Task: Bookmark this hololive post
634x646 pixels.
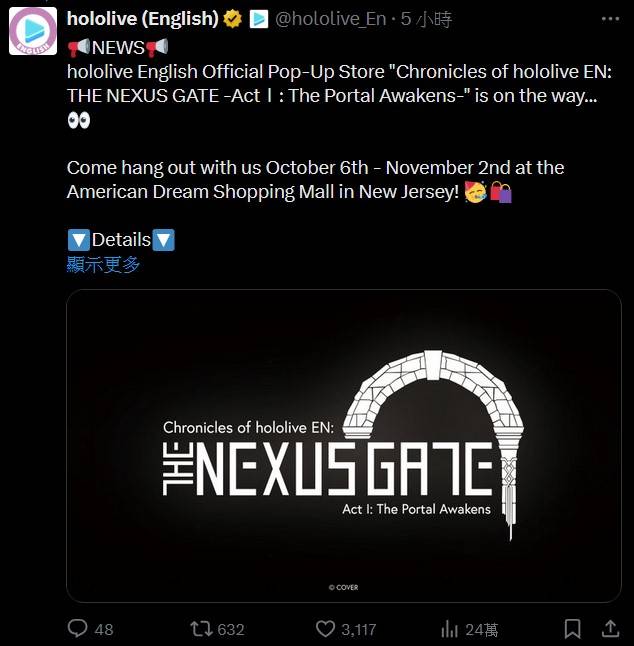Action: [572, 629]
